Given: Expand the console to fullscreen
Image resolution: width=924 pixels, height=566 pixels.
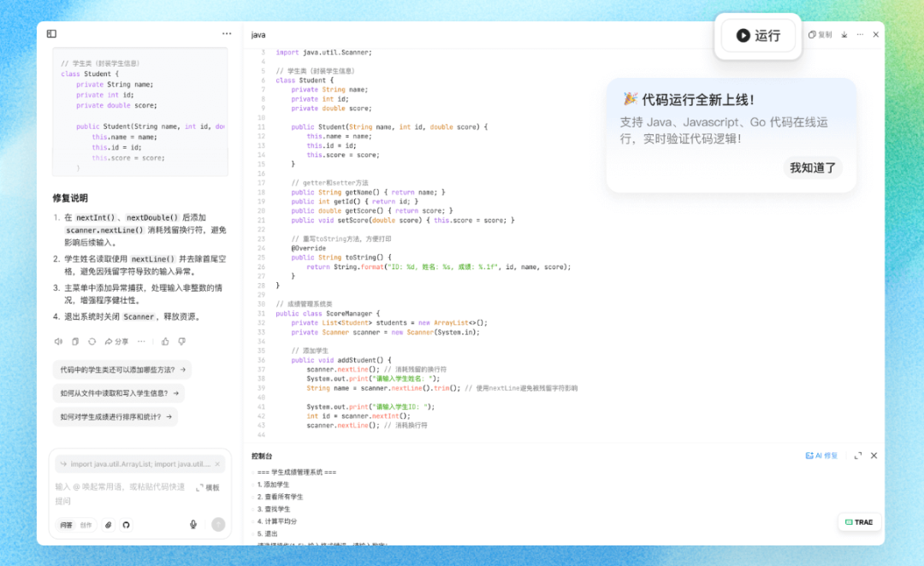Looking at the screenshot, I should pyautogui.click(x=858, y=456).
